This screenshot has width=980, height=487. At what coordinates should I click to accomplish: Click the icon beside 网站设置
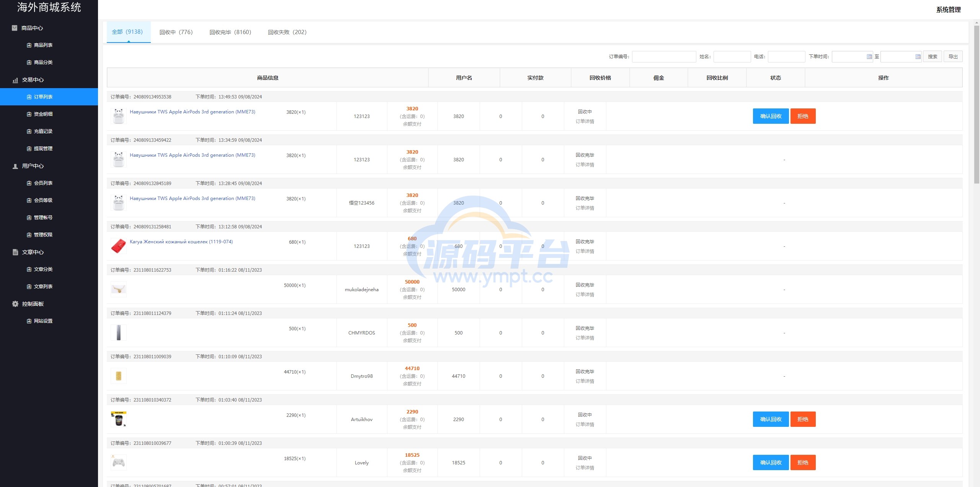(x=29, y=321)
